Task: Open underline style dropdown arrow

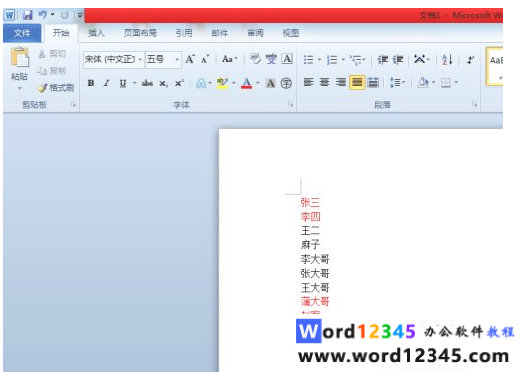Action: (x=135, y=83)
